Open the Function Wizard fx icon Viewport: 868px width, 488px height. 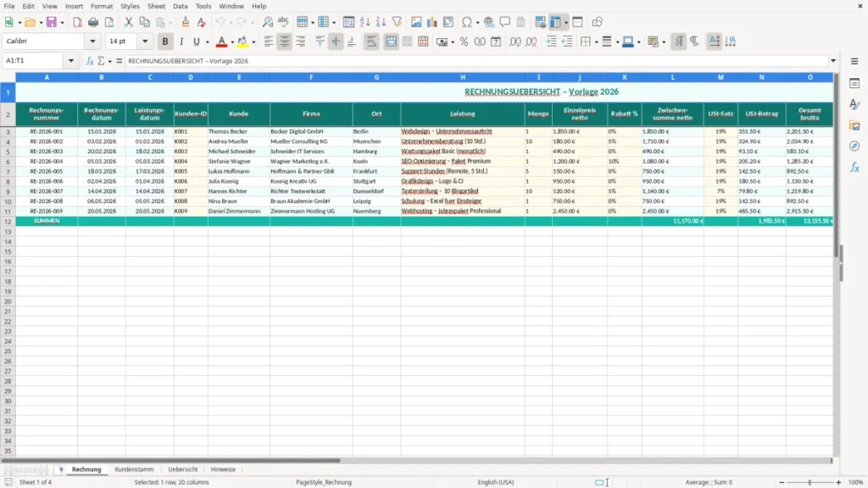coord(90,61)
